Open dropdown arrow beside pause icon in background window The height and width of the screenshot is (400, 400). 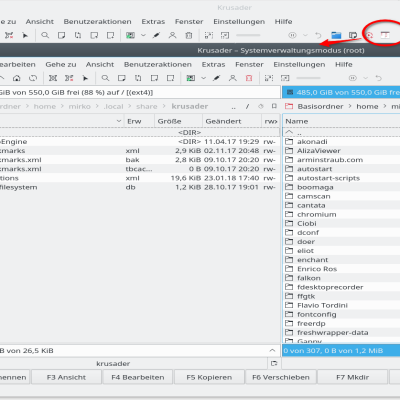305,35
